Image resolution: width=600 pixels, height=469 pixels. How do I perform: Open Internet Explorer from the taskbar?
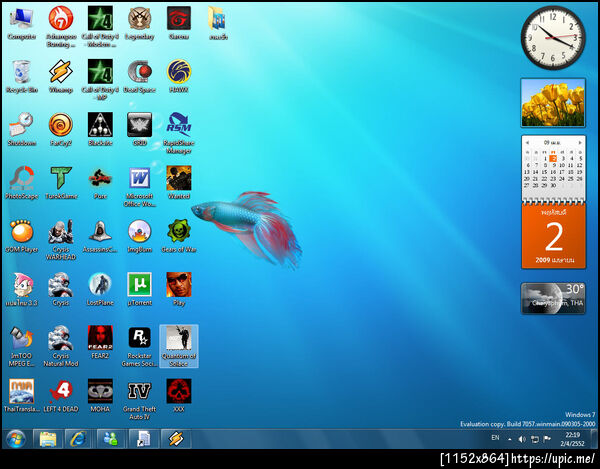coord(78,439)
